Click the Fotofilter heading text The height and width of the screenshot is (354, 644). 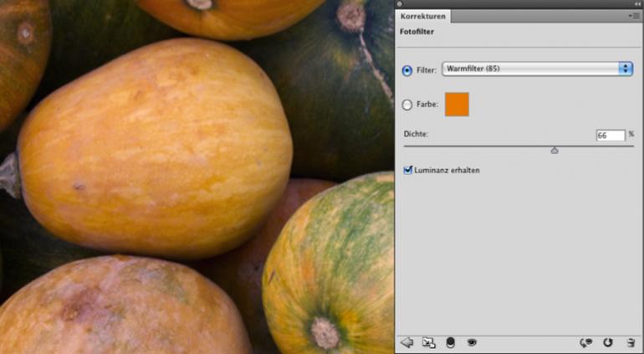pos(417,32)
